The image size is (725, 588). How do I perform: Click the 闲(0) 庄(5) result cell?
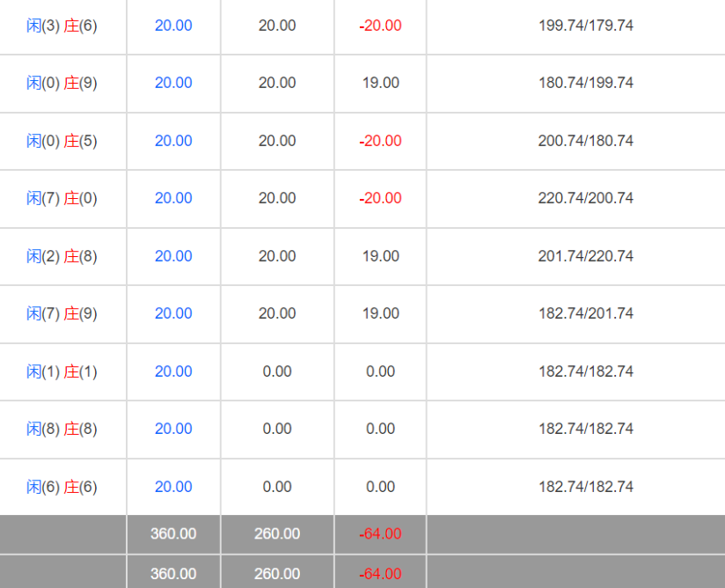(x=62, y=141)
